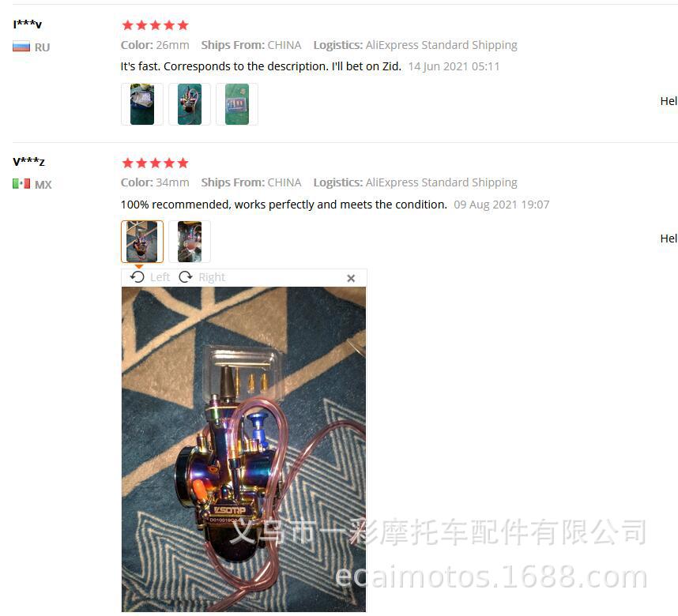Open first thumbnail in I***v's review

coord(142,104)
